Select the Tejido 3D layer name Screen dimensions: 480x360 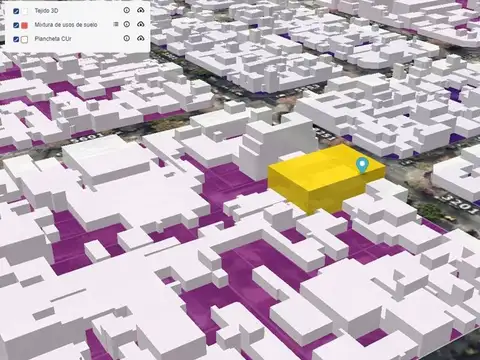point(46,11)
